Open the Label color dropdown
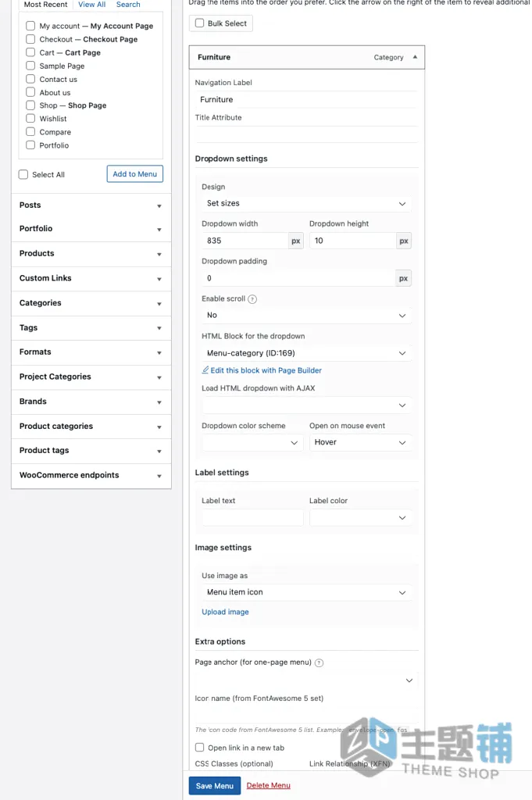This screenshot has width=532, height=800. click(x=360, y=517)
